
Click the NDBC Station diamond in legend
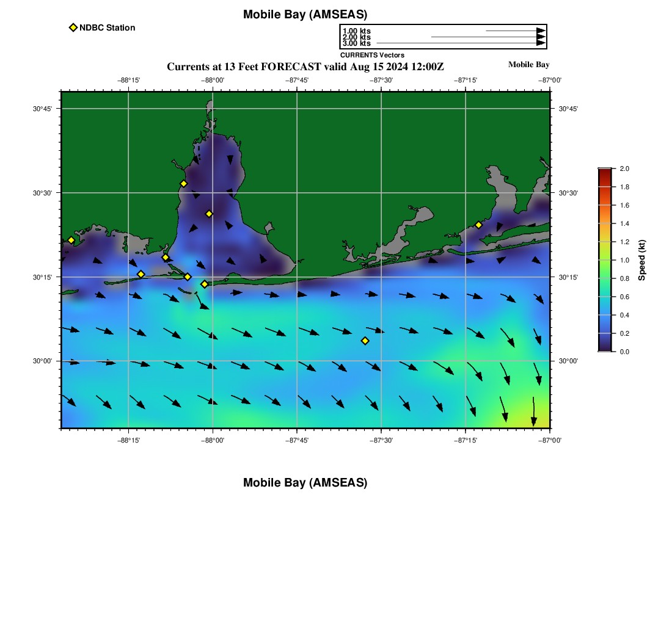click(73, 27)
